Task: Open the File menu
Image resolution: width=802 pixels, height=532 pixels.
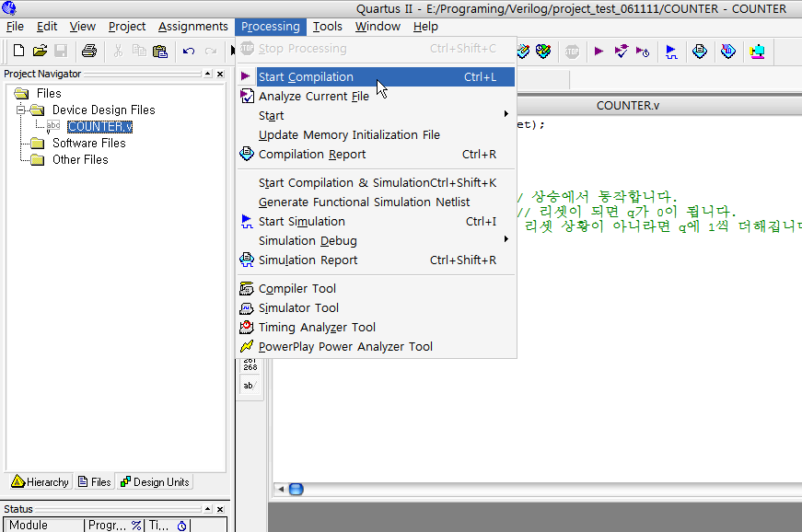Action: (x=15, y=27)
